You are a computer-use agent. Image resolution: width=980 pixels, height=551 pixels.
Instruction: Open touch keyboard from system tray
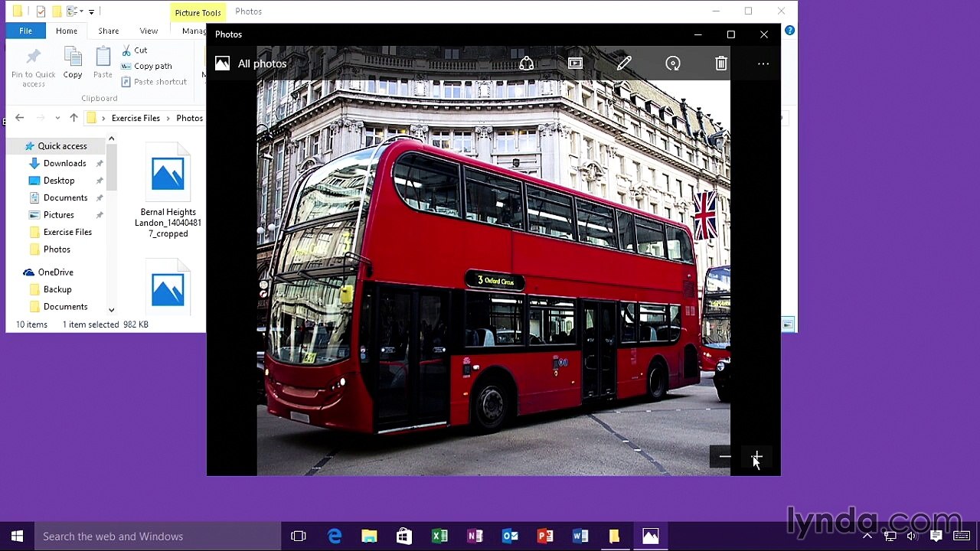(963, 536)
